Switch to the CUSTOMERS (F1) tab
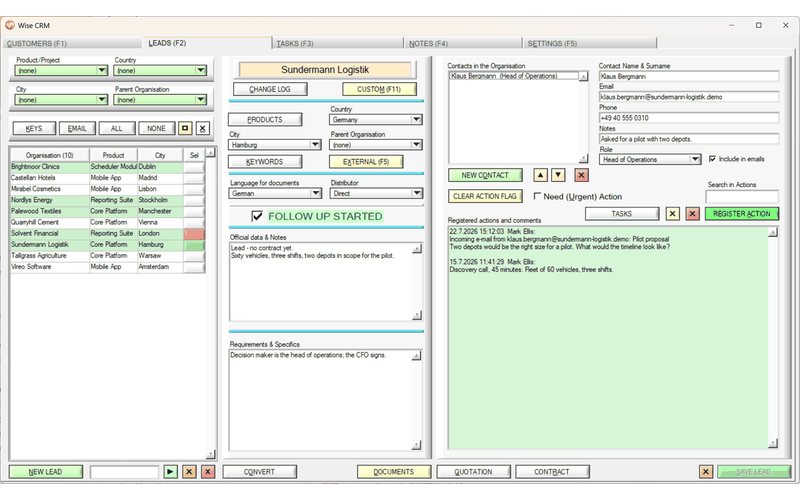 (x=72, y=43)
